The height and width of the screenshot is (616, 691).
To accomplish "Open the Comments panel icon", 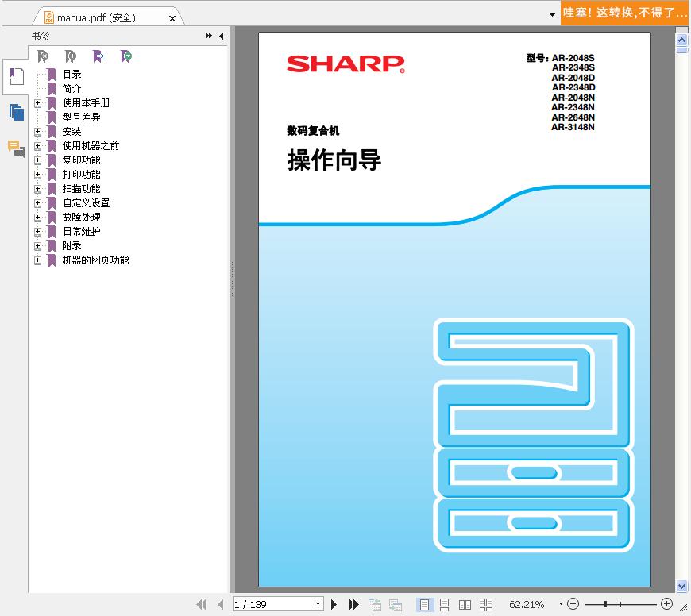I will (x=17, y=148).
